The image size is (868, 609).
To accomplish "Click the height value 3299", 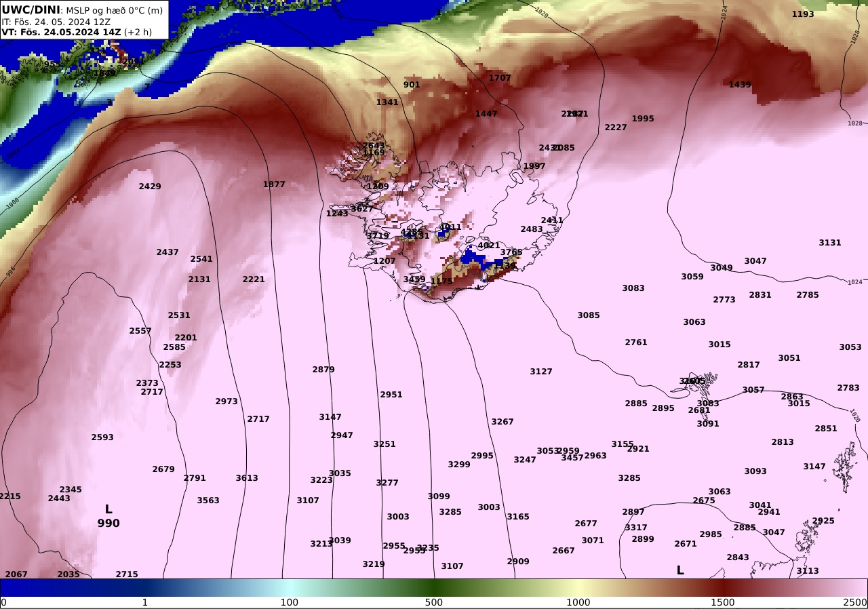I will point(459,465).
